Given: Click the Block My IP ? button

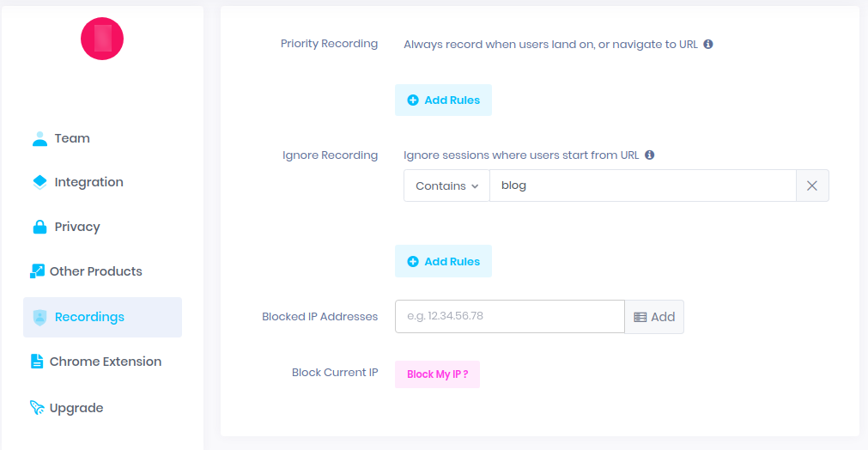Looking at the screenshot, I should tap(437, 374).
